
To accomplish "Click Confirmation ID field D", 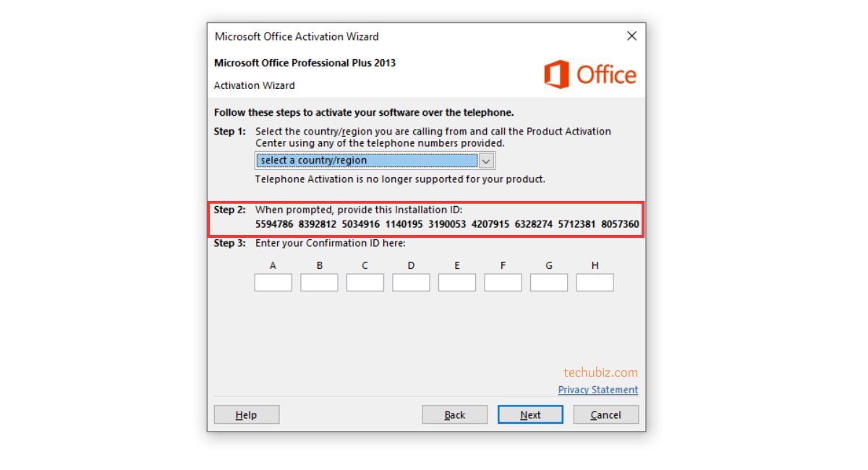I will click(x=411, y=282).
